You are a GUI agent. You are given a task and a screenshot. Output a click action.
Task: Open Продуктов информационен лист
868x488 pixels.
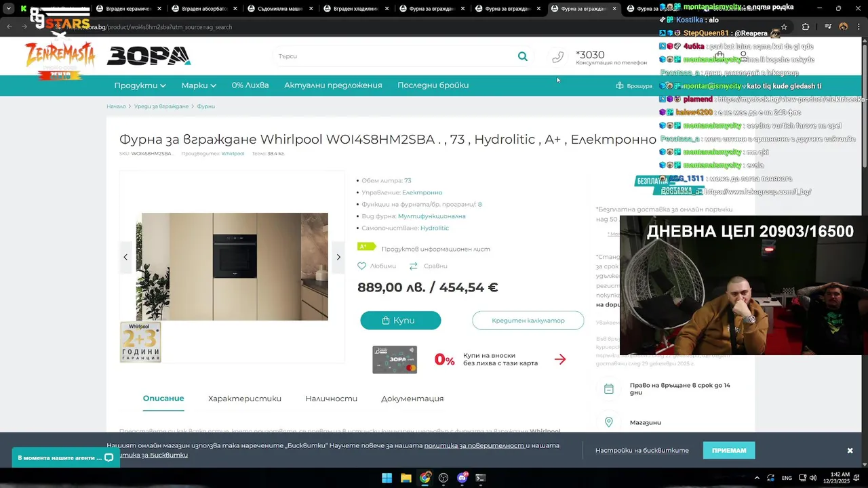pyautogui.click(x=435, y=249)
